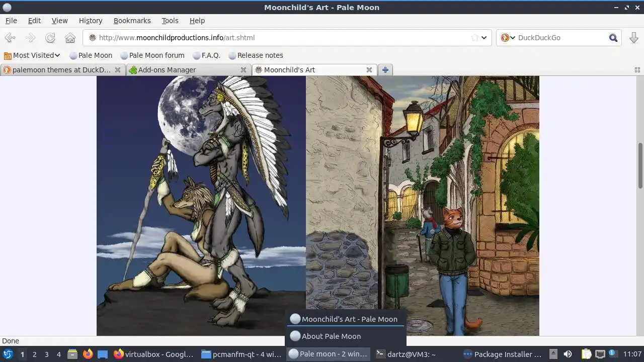Click the vertical page scrollbar thumb
This screenshot has height=362, width=644.
point(640,165)
